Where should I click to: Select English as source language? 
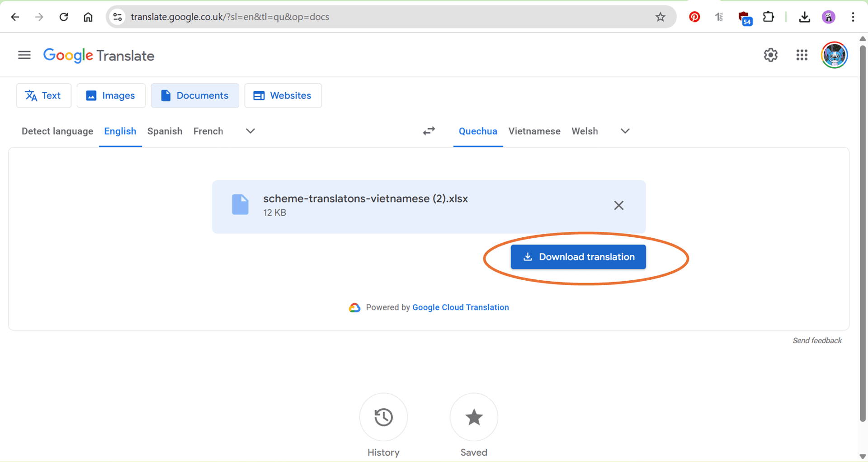pyautogui.click(x=120, y=131)
